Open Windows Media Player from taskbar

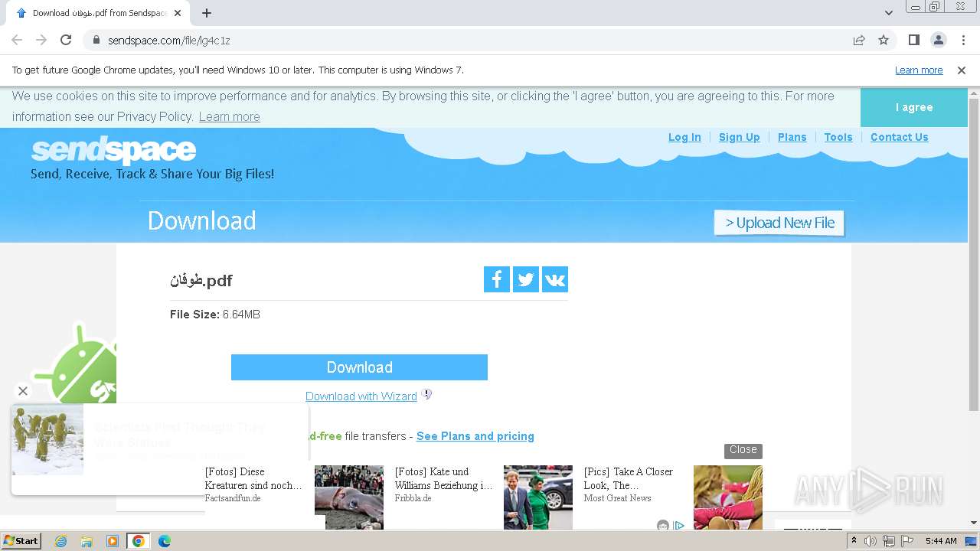pyautogui.click(x=113, y=541)
